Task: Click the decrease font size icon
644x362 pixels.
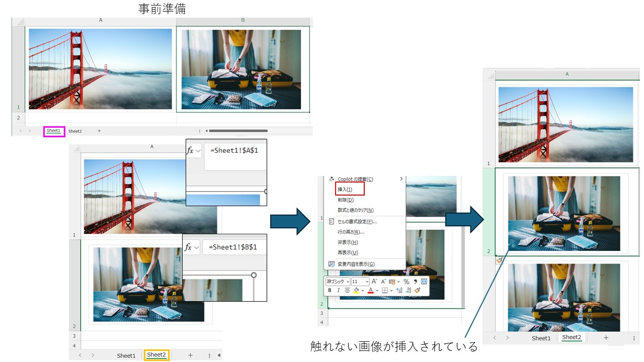Action: 384,282
